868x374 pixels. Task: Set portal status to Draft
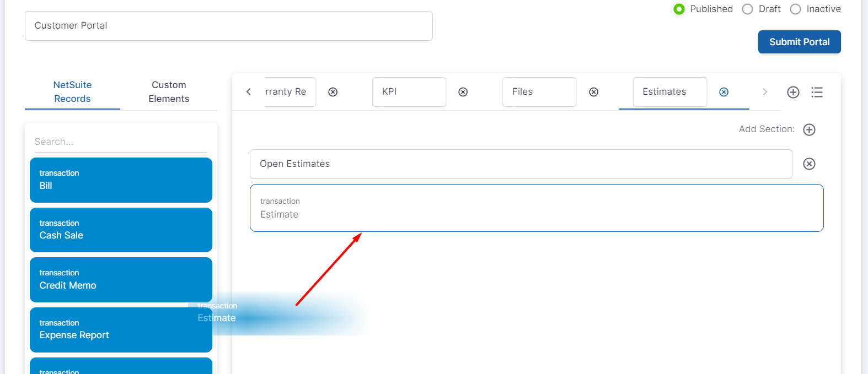747,9
